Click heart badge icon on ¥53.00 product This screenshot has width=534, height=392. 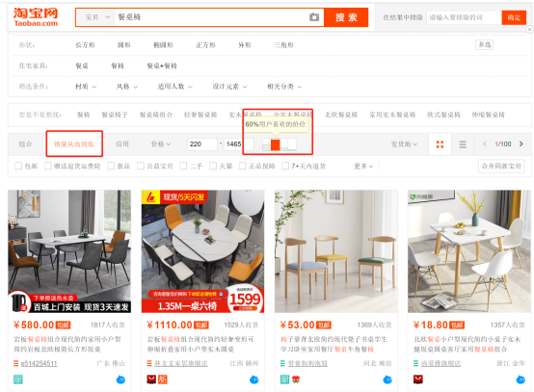click(x=296, y=379)
